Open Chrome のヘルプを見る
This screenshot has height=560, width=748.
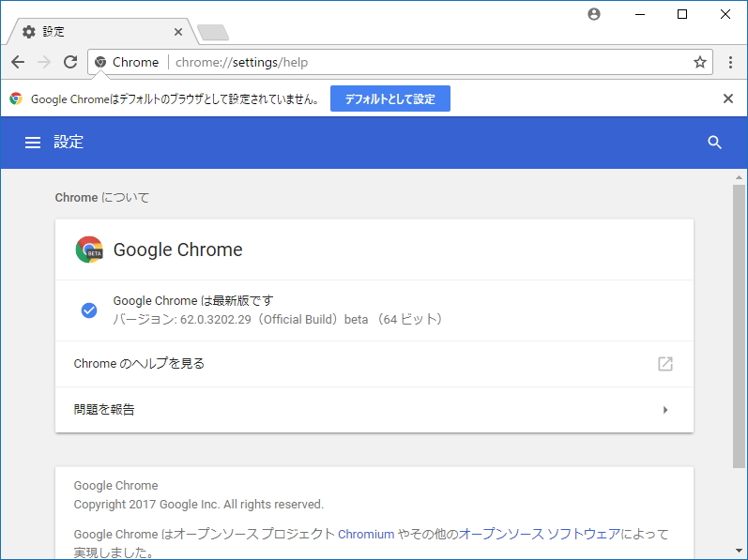374,364
